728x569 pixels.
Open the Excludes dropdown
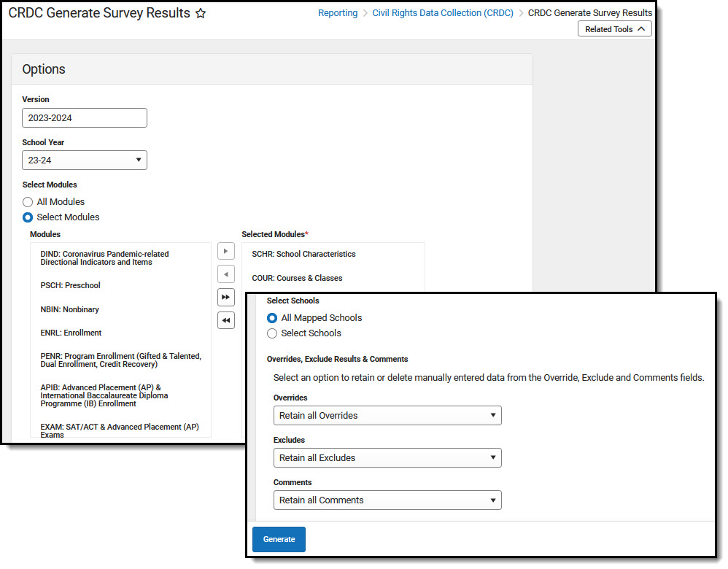point(387,458)
